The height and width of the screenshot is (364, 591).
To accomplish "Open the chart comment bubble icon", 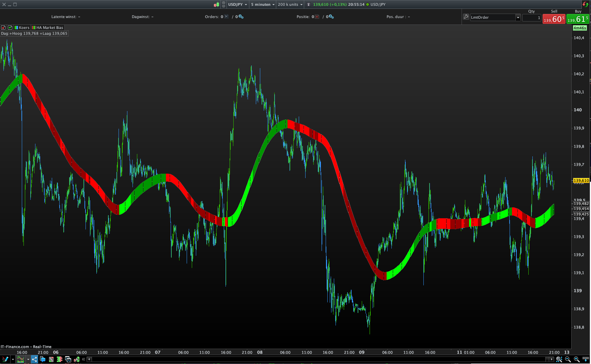I will (43, 359).
